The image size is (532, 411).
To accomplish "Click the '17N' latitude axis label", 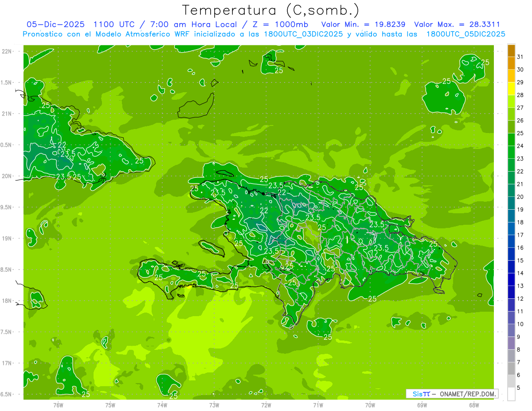I will pos(7,363).
